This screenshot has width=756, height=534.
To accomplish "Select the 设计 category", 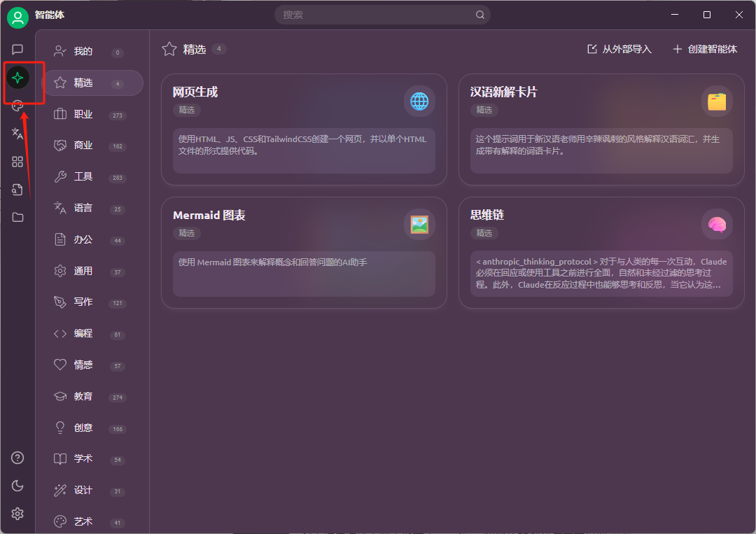I will 92,490.
